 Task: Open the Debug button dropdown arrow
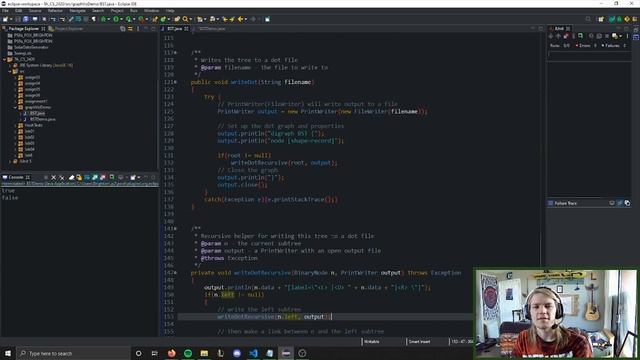click(109, 19)
